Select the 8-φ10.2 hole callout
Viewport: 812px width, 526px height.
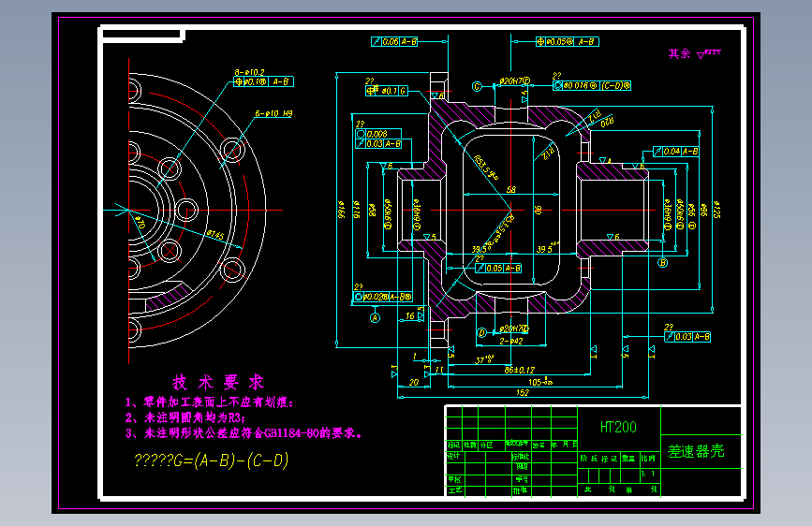click(x=249, y=72)
